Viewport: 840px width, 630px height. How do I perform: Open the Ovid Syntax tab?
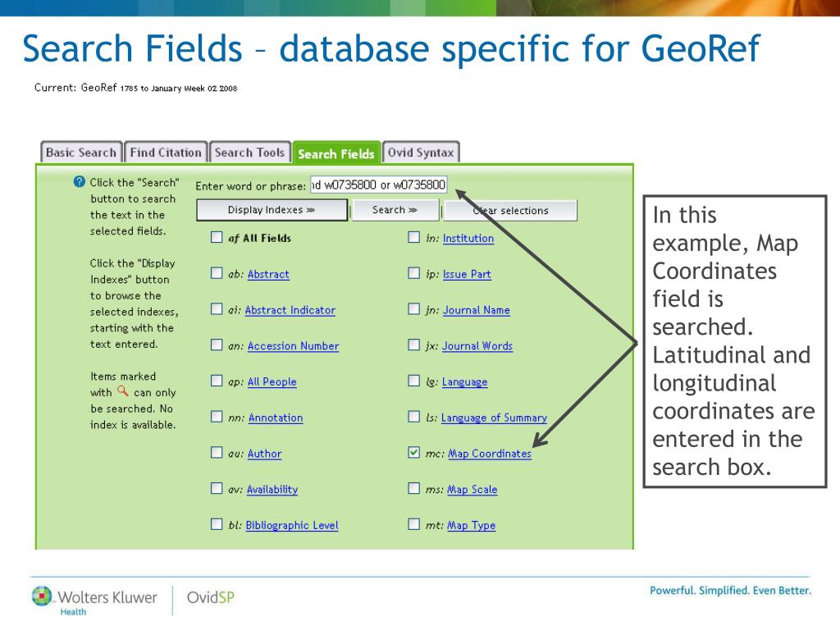421,152
